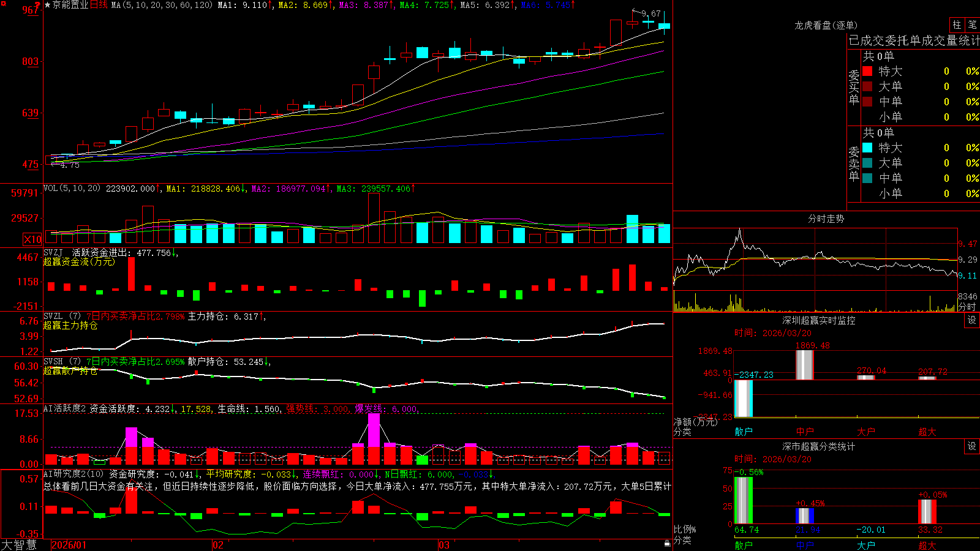Screen dimensions: 980x551
Task: Click the 小单 row under 委买单
Action: [x=920, y=116]
